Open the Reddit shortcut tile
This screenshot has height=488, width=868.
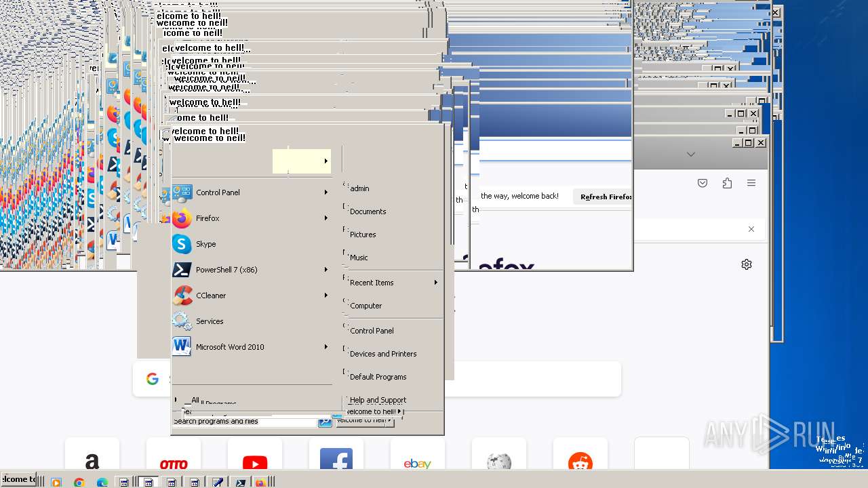[x=580, y=454]
